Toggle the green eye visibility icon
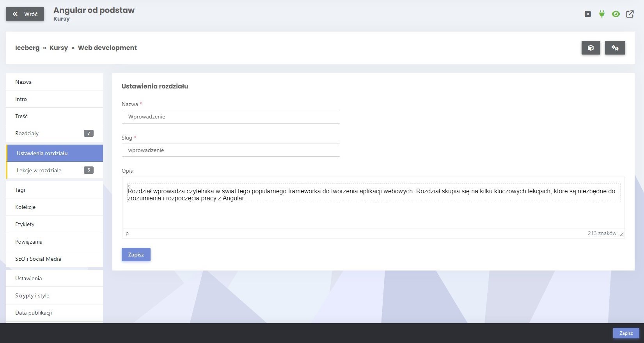Viewport: 644px width, 343px height. (x=616, y=14)
